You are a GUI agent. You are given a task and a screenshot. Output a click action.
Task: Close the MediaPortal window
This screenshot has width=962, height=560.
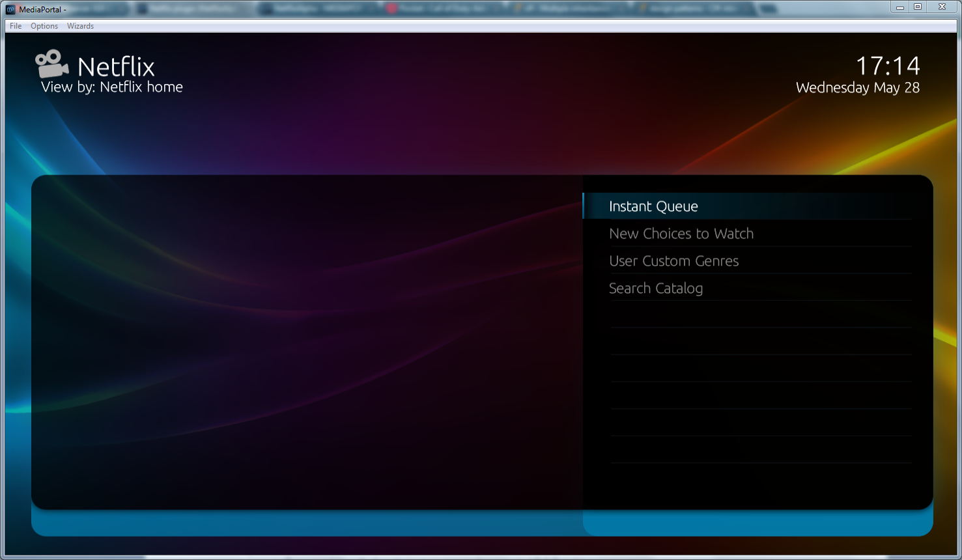point(942,7)
